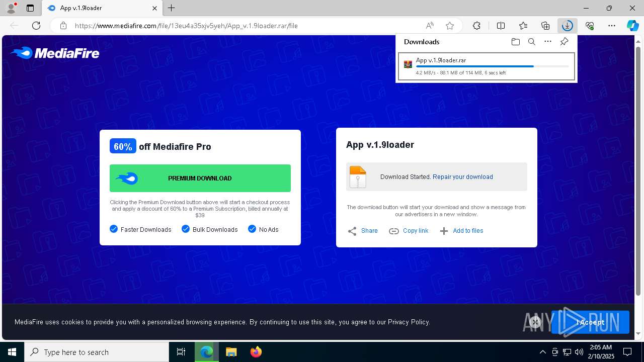Go to MediaFire home via logo

[55, 53]
